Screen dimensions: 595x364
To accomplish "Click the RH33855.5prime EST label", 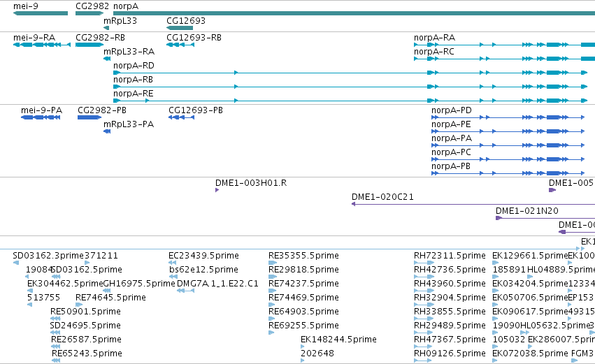I will point(450,312).
